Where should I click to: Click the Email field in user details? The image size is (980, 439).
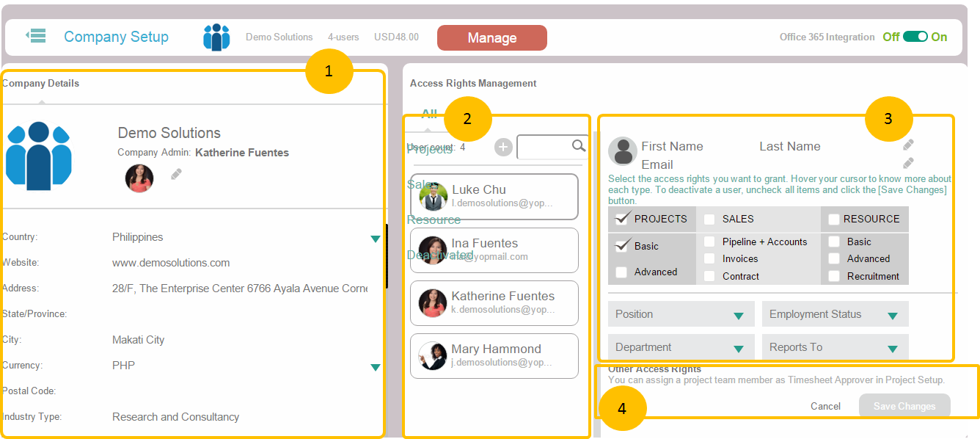pyautogui.click(x=657, y=164)
